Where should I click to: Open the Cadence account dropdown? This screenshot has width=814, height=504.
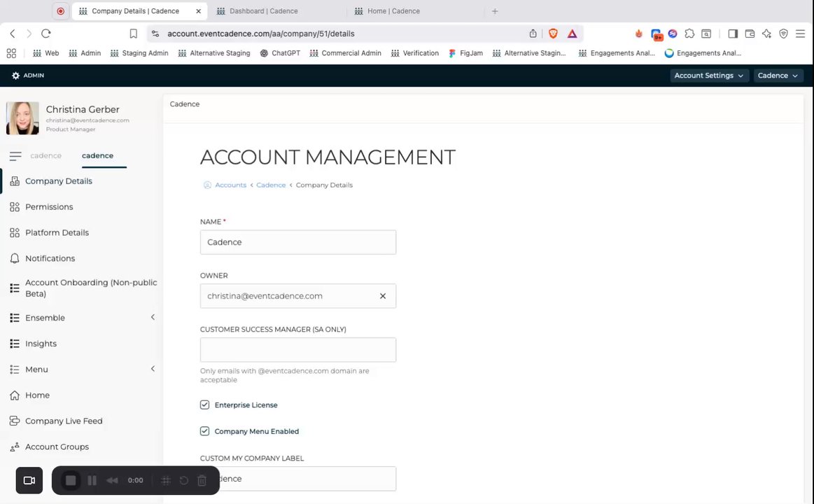778,76
